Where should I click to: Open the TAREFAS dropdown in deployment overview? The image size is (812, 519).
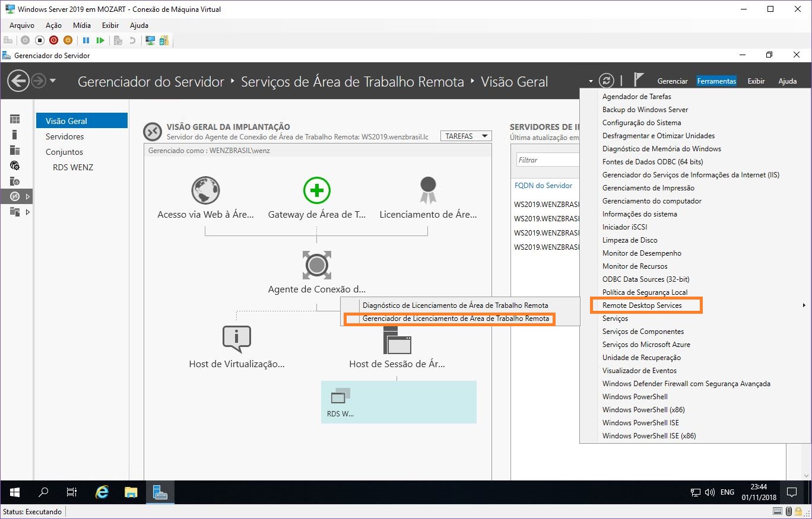[x=466, y=136]
